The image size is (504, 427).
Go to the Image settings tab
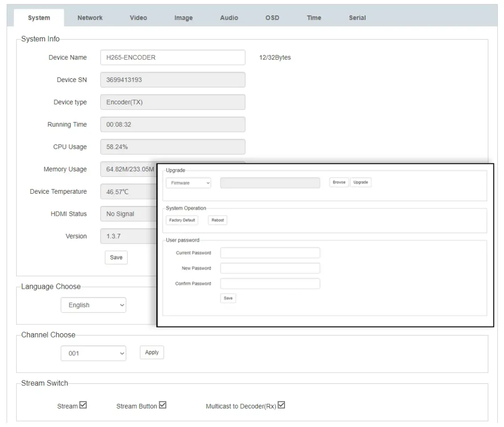[183, 18]
